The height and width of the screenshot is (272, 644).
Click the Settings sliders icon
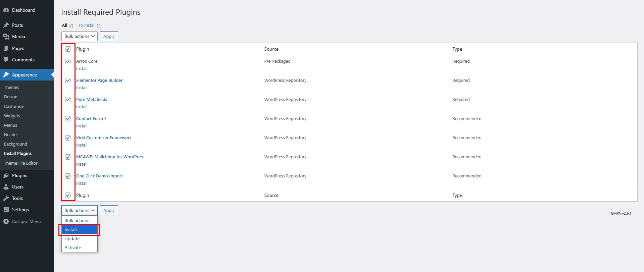6,210
